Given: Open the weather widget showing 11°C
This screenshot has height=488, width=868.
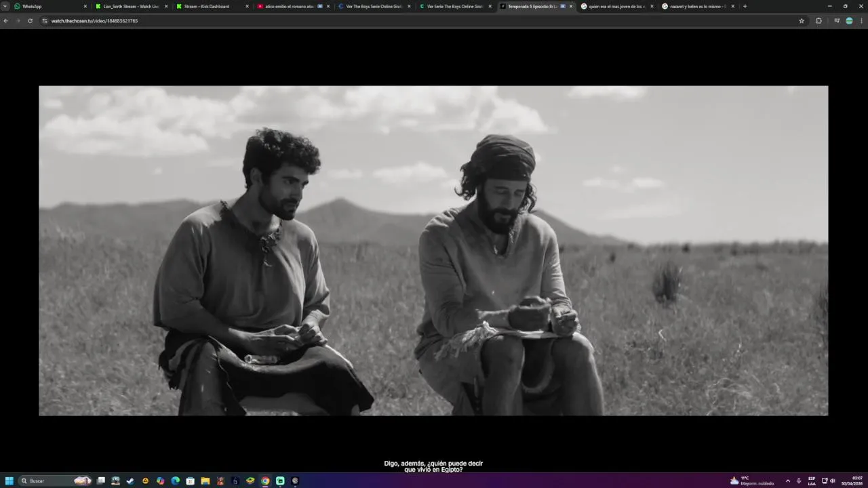Looking at the screenshot, I should pyautogui.click(x=752, y=481).
